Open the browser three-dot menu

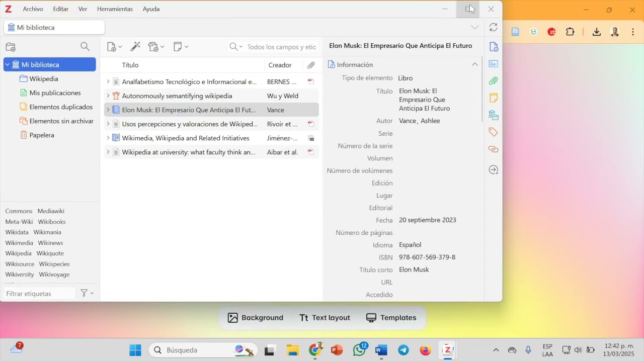(633, 32)
